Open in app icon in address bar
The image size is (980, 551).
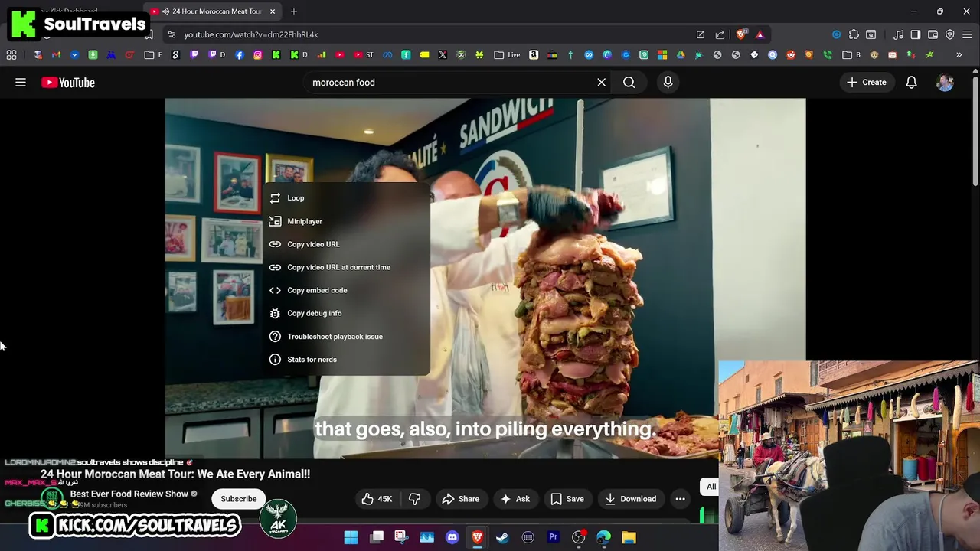701,34
